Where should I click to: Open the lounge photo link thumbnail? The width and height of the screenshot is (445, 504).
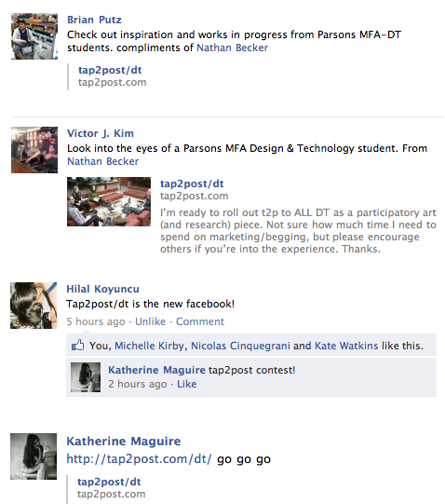(x=109, y=201)
